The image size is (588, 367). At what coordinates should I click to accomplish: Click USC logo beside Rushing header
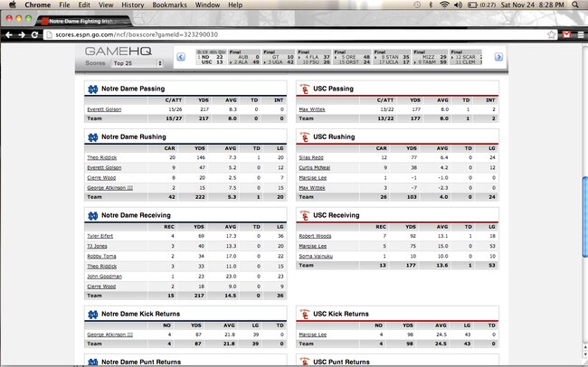305,137
